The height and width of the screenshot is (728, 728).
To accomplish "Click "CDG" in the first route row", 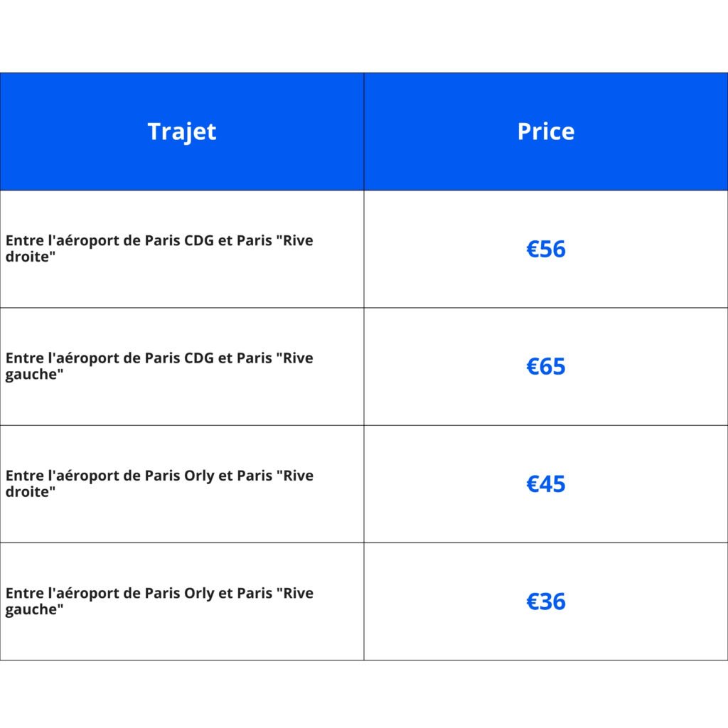I will click(198, 240).
